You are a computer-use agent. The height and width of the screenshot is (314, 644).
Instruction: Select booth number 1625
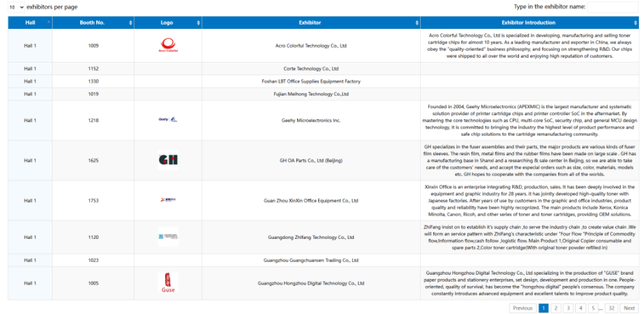pos(93,160)
